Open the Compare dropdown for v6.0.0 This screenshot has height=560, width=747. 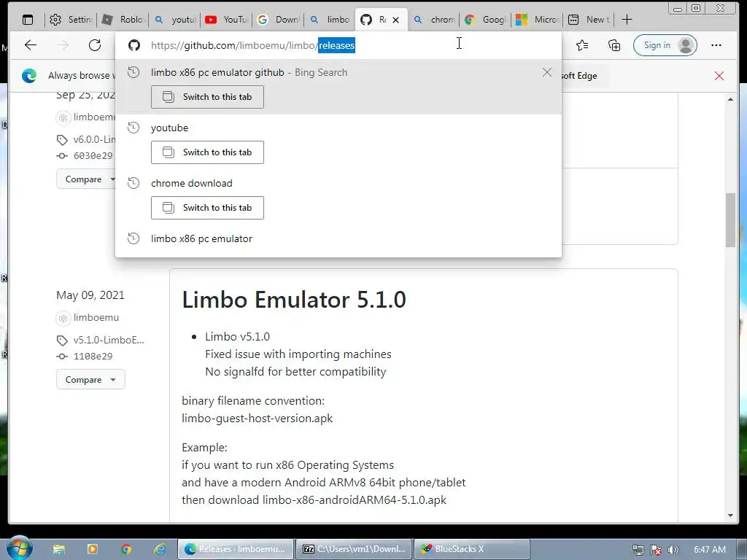[86, 179]
